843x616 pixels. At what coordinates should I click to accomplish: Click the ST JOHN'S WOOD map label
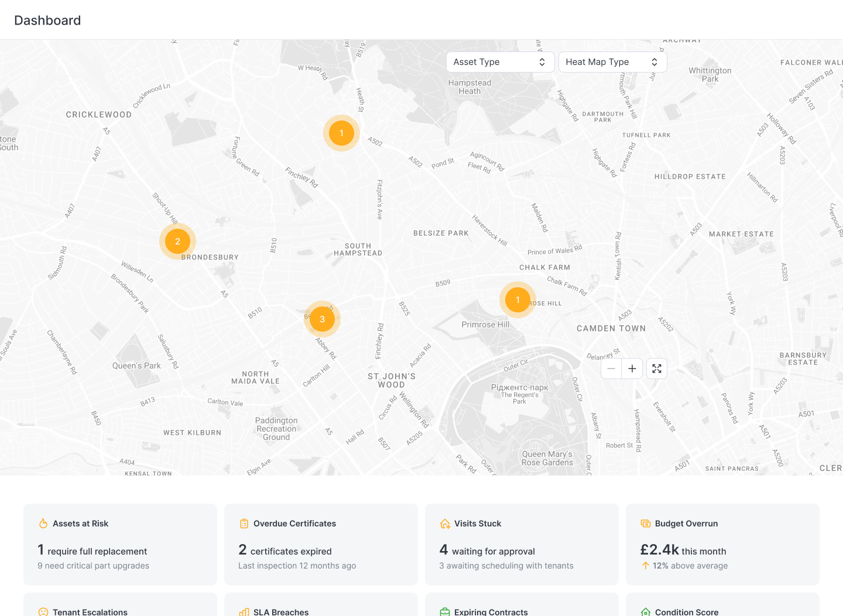point(392,381)
